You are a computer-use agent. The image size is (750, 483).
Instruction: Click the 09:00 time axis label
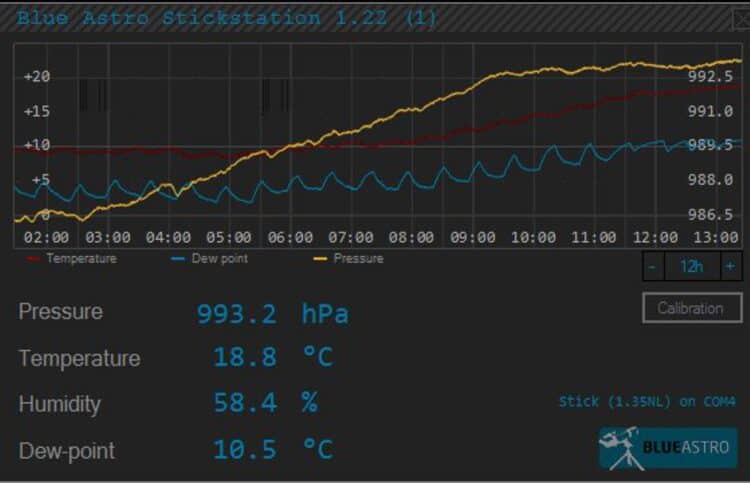(473, 237)
